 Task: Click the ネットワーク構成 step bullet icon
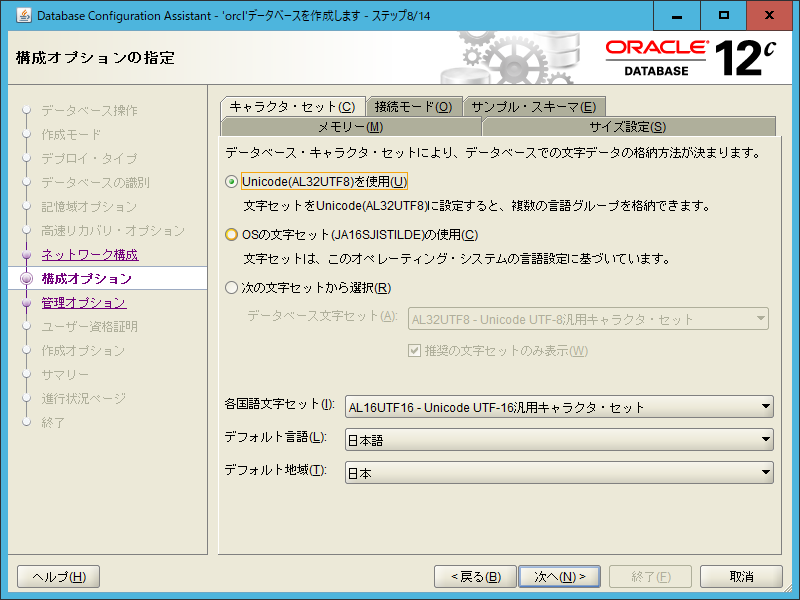27,255
